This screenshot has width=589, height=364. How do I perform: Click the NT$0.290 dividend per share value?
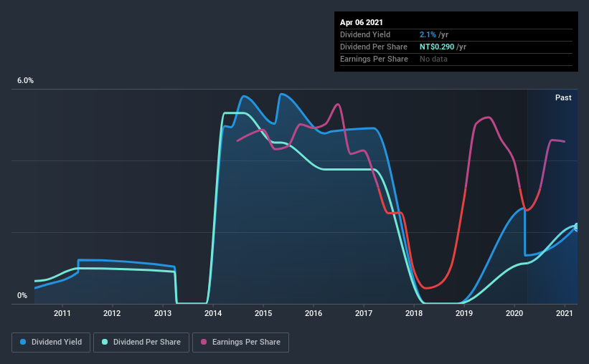click(437, 47)
